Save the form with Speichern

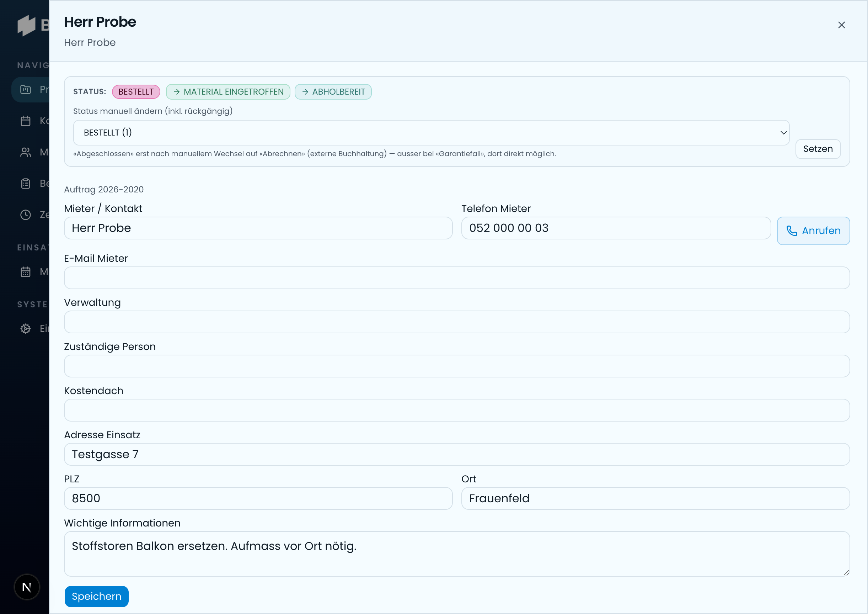click(97, 596)
